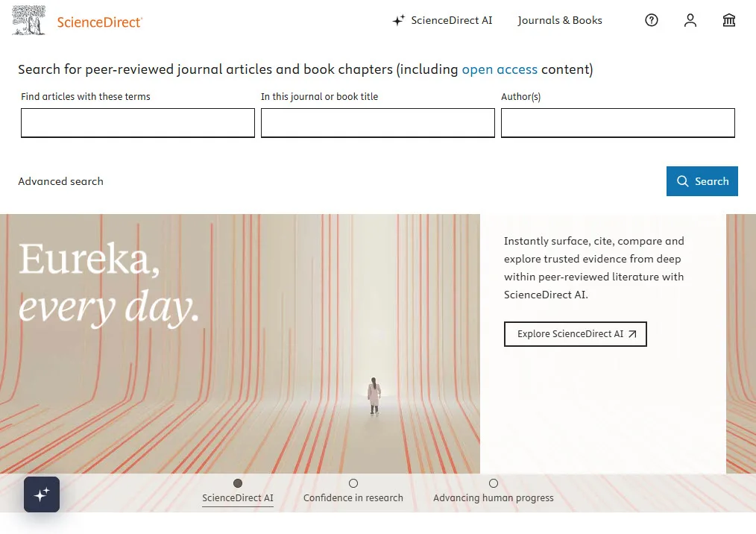The width and height of the screenshot is (756, 534).
Task: Select the Advancing human progress carousel dot
Action: pos(494,483)
